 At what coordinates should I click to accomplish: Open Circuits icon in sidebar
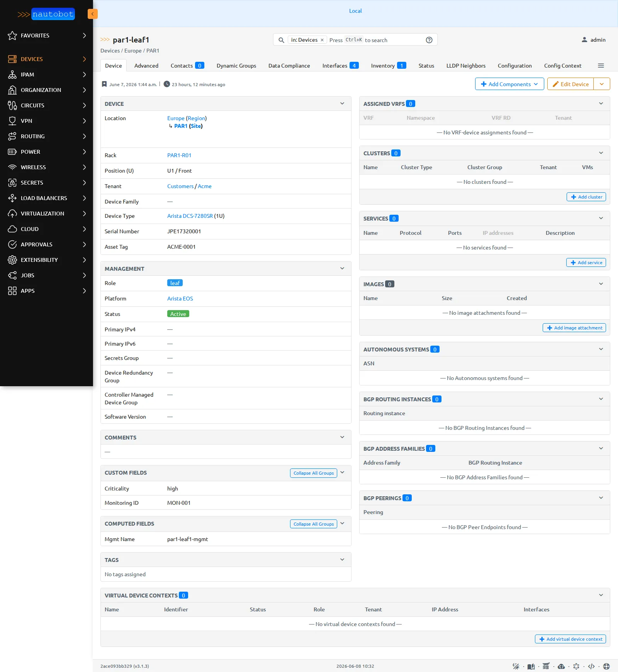click(12, 105)
